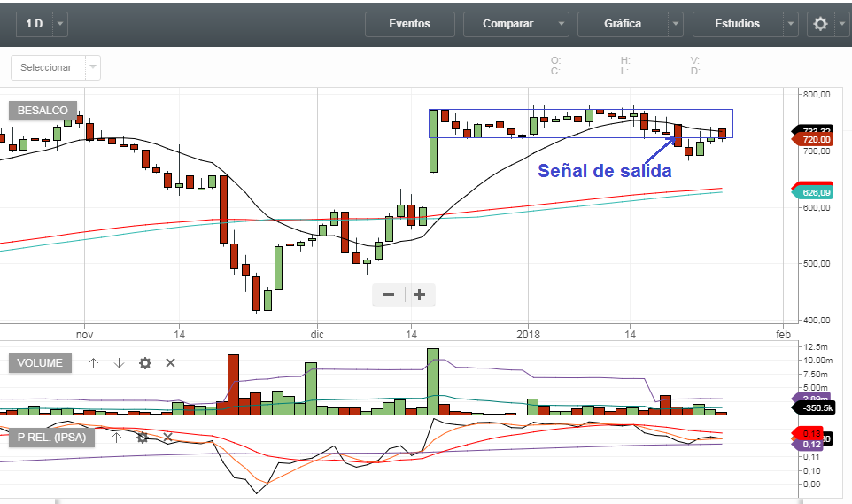
Task: Click the 720,00 red price tag
Action: (812, 140)
